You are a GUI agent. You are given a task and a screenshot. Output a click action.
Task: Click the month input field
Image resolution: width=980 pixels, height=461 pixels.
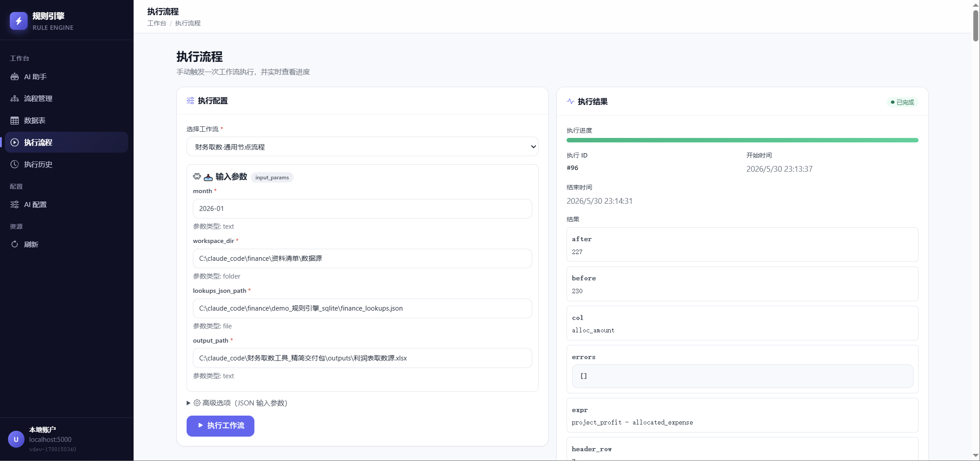363,209
